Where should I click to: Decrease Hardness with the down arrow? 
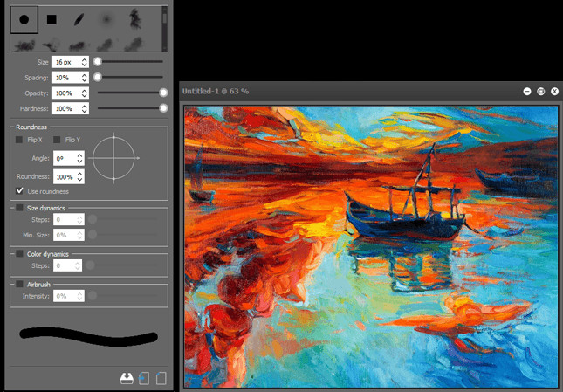click(84, 111)
